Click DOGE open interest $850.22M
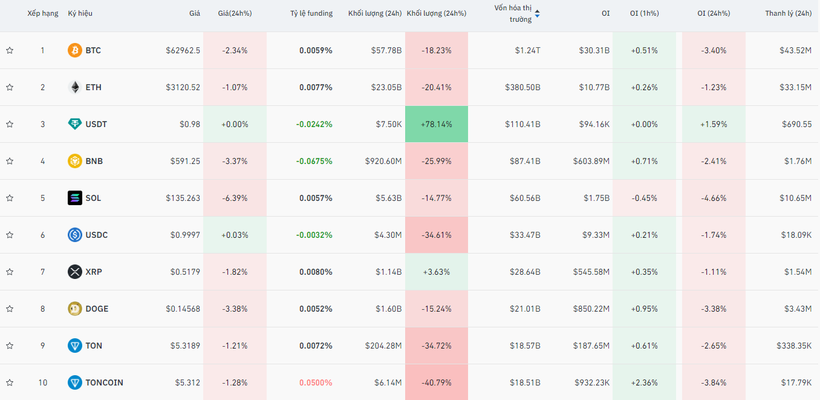Viewport: 820px width, 400px height. (x=591, y=309)
